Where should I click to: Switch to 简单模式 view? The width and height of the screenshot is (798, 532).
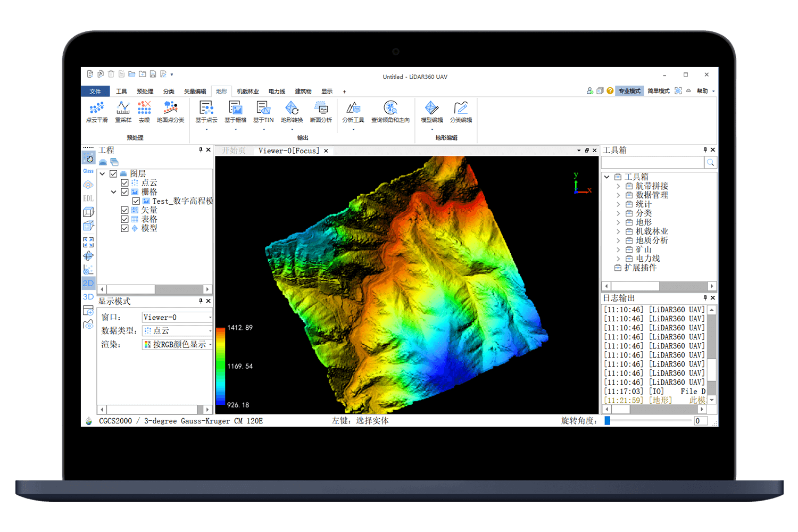pyautogui.click(x=658, y=90)
